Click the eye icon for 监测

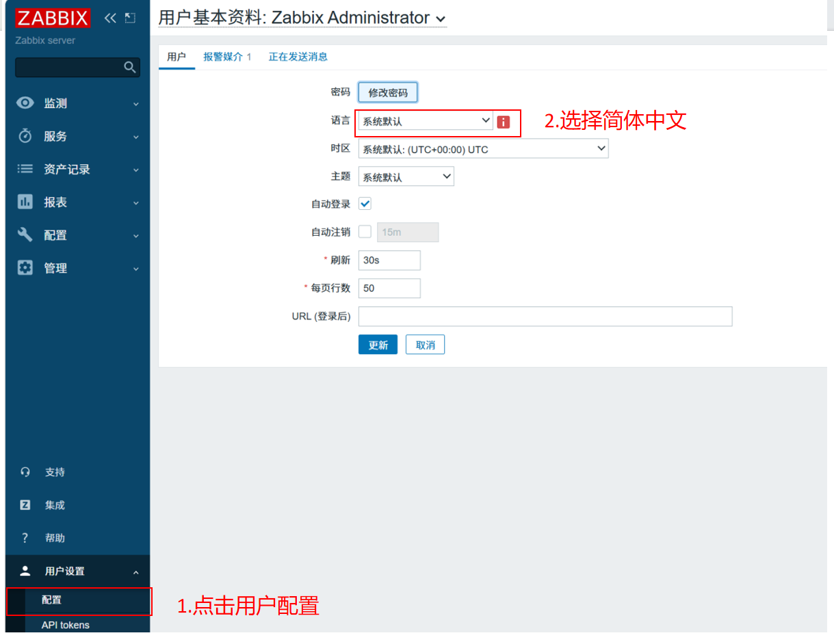(25, 103)
